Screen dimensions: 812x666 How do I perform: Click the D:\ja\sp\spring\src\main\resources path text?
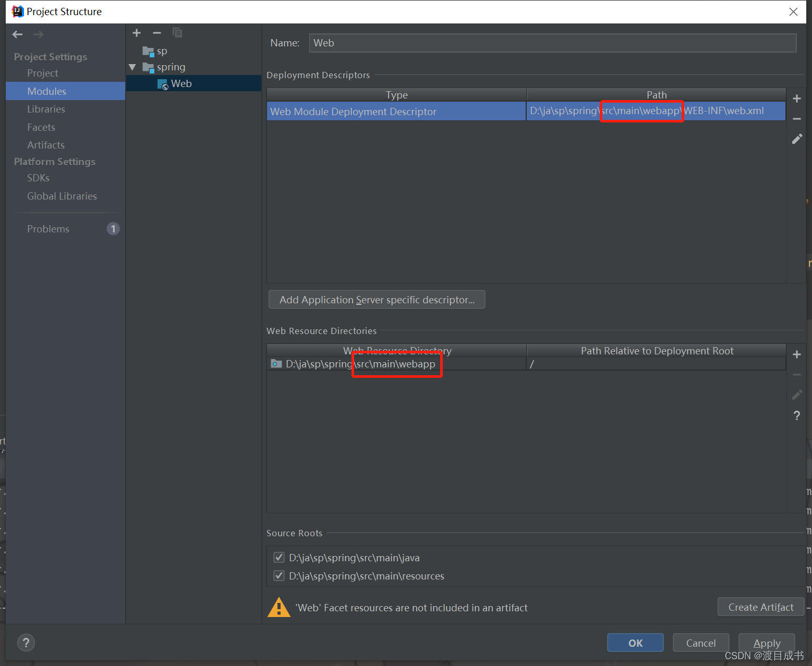pyautogui.click(x=367, y=576)
